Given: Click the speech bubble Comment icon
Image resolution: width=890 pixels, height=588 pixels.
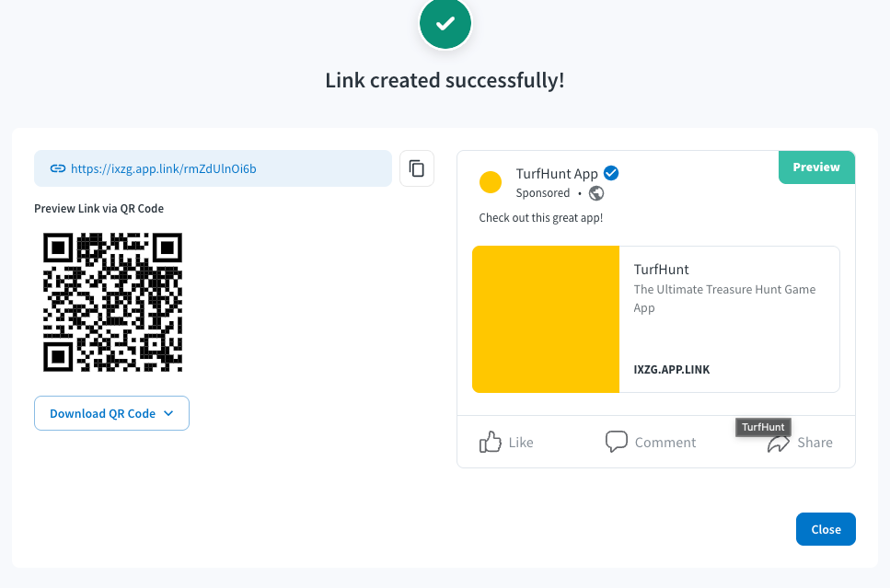Looking at the screenshot, I should tap(617, 442).
